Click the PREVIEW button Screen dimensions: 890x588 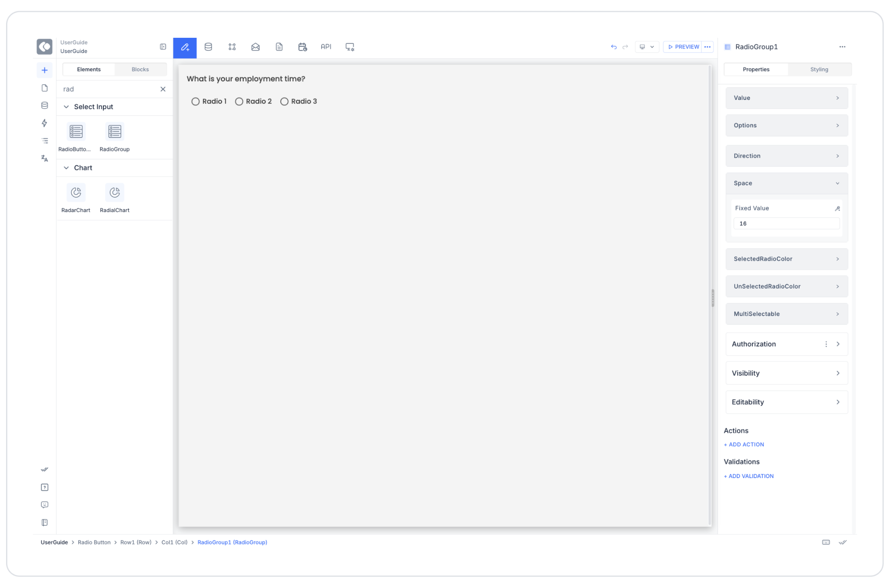pyautogui.click(x=683, y=47)
